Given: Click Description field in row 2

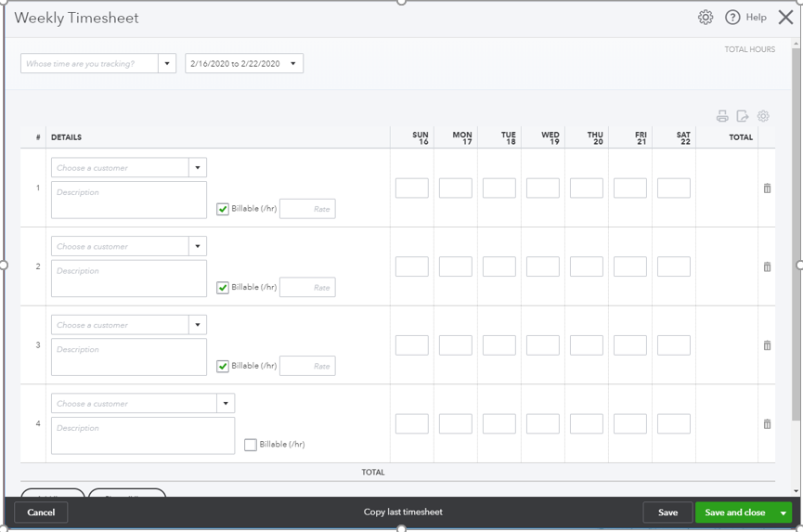Looking at the screenshot, I should pyautogui.click(x=129, y=279).
